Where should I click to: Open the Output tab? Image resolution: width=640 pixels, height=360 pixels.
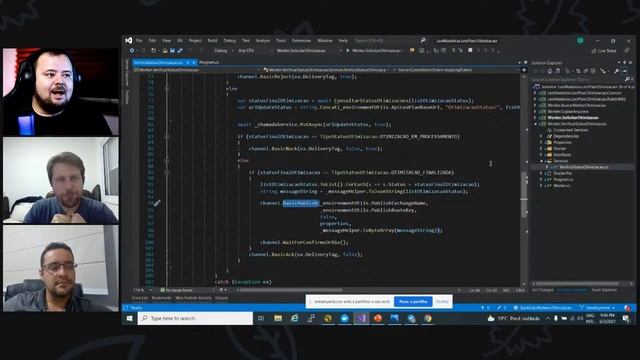point(222,298)
